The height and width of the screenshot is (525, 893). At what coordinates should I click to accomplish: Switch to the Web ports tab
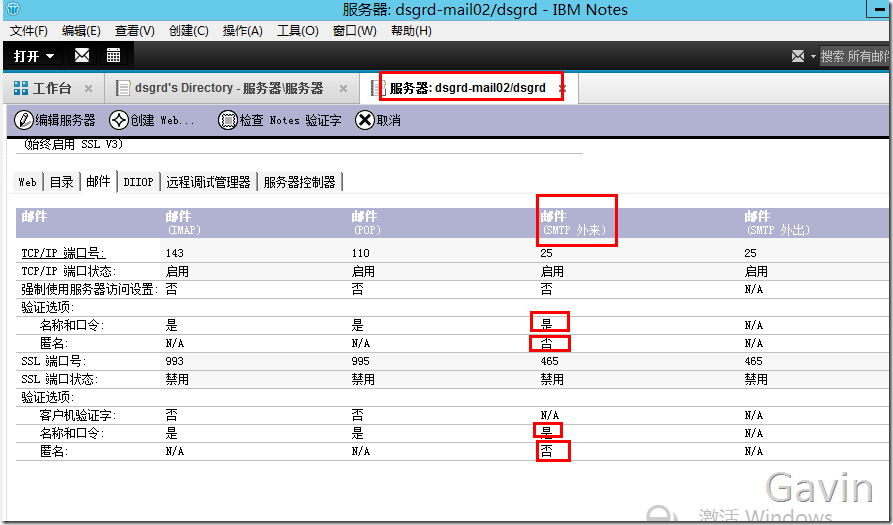coord(27,182)
